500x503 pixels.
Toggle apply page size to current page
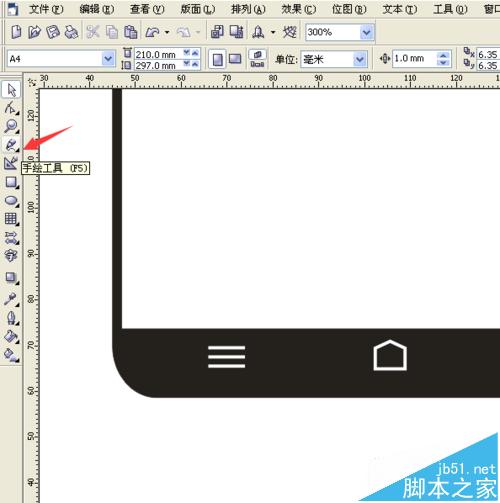click(257, 64)
